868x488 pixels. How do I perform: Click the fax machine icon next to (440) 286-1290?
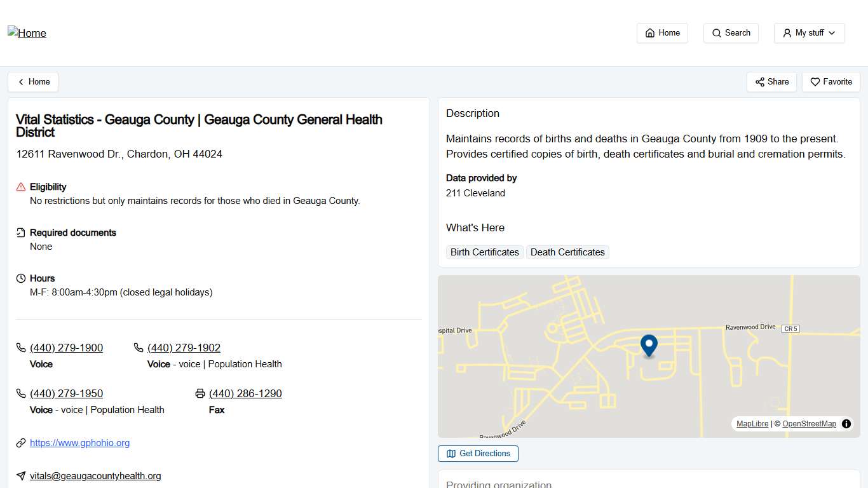click(200, 393)
